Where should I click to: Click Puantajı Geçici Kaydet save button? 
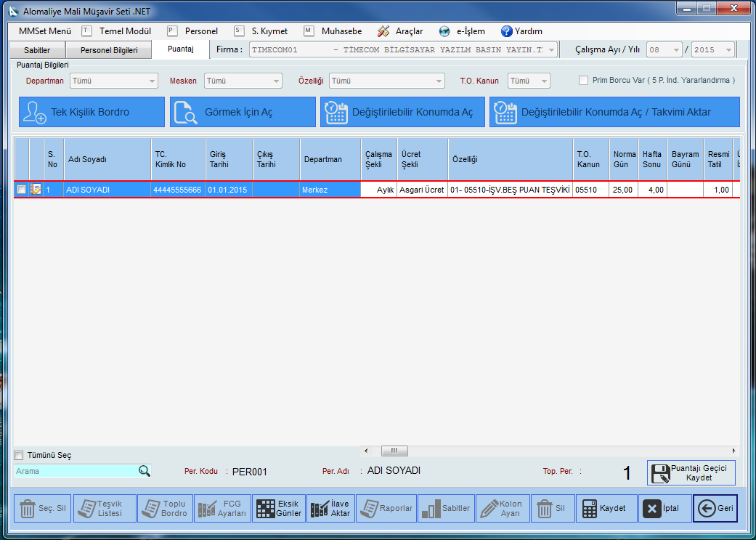point(691,473)
